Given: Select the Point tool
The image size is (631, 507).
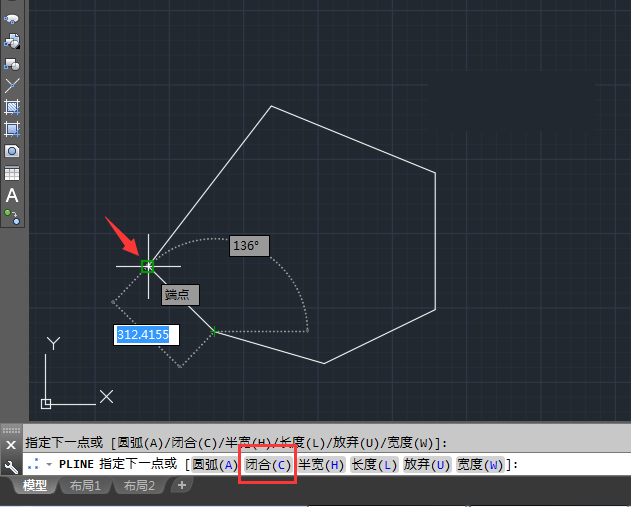Looking at the screenshot, I should [x=12, y=85].
